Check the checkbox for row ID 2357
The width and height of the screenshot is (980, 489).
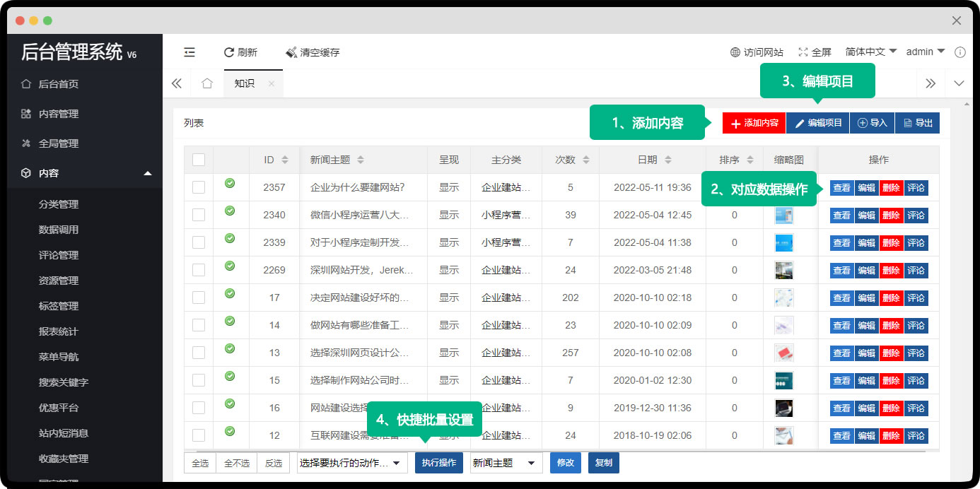[199, 187]
